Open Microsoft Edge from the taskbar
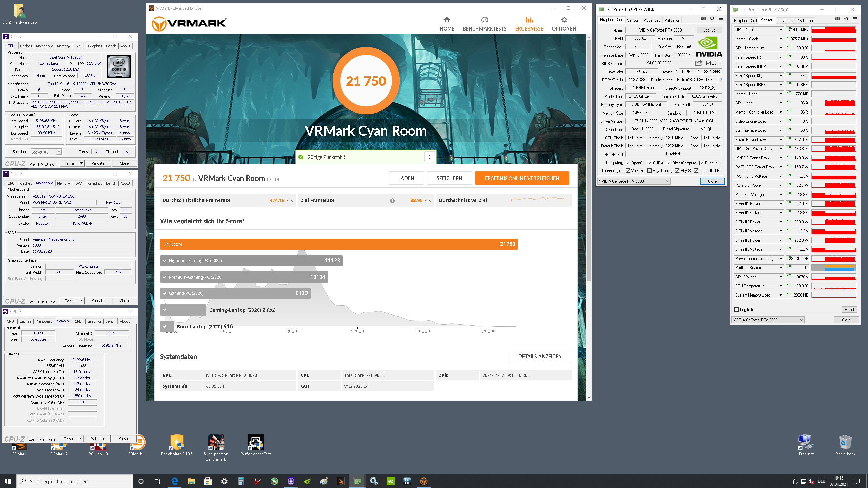The image size is (868, 488). [175, 481]
